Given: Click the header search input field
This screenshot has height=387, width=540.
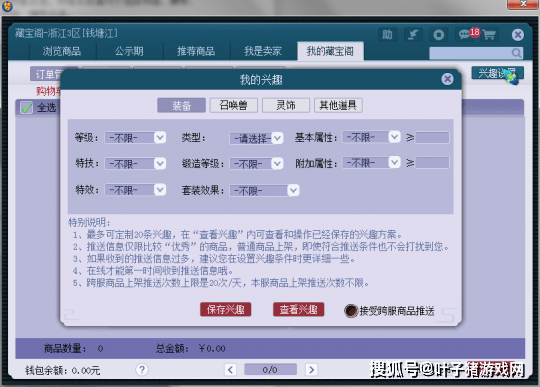Looking at the screenshot, I should (x=470, y=53).
